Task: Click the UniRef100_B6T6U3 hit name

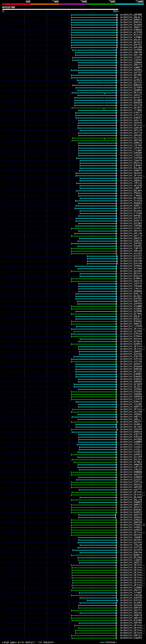Action: click(131, 42)
